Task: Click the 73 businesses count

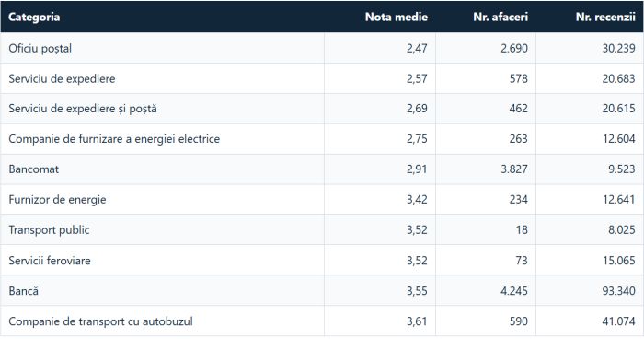Action: pyautogui.click(x=522, y=261)
